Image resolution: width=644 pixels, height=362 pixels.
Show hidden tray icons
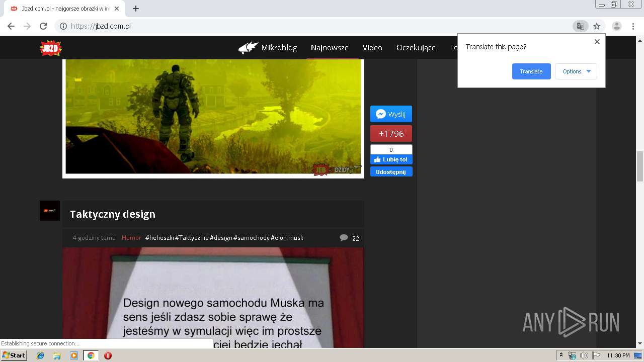[x=561, y=355]
